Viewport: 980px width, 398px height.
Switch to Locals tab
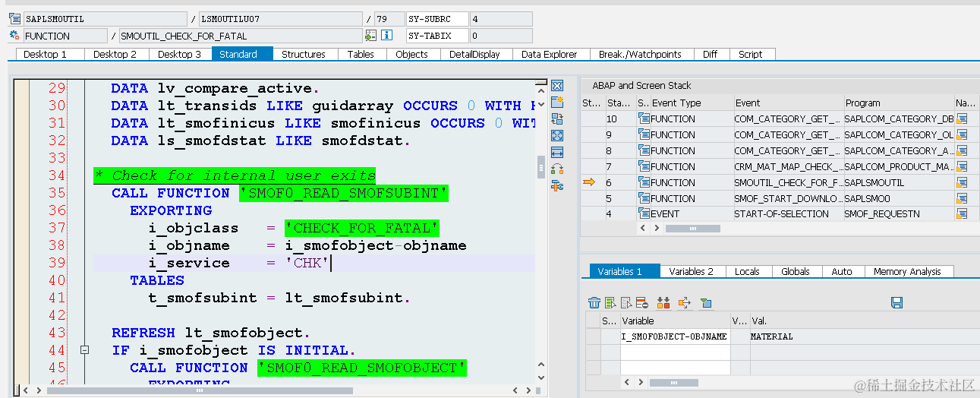747,271
